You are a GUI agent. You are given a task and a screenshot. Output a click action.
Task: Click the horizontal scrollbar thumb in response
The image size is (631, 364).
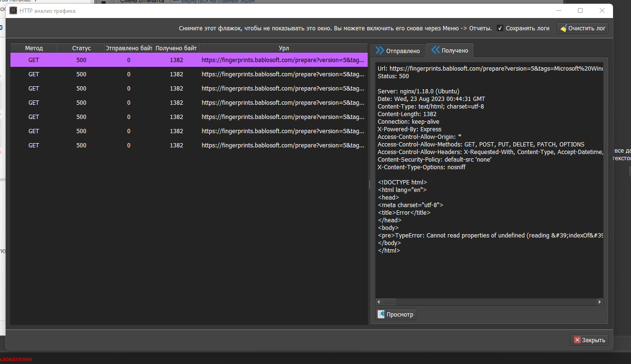[x=389, y=302]
